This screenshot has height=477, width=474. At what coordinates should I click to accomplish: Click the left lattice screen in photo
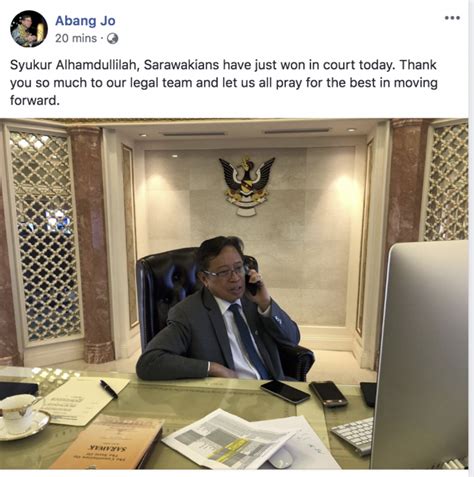tap(45, 235)
